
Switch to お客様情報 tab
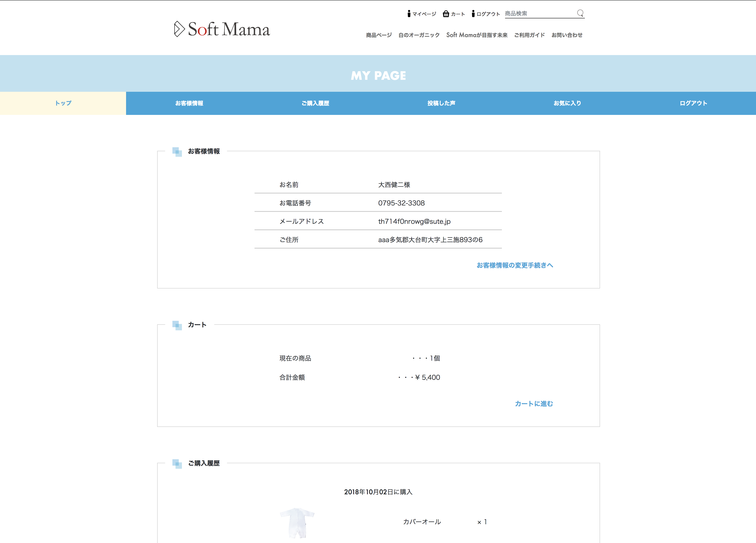(x=189, y=103)
